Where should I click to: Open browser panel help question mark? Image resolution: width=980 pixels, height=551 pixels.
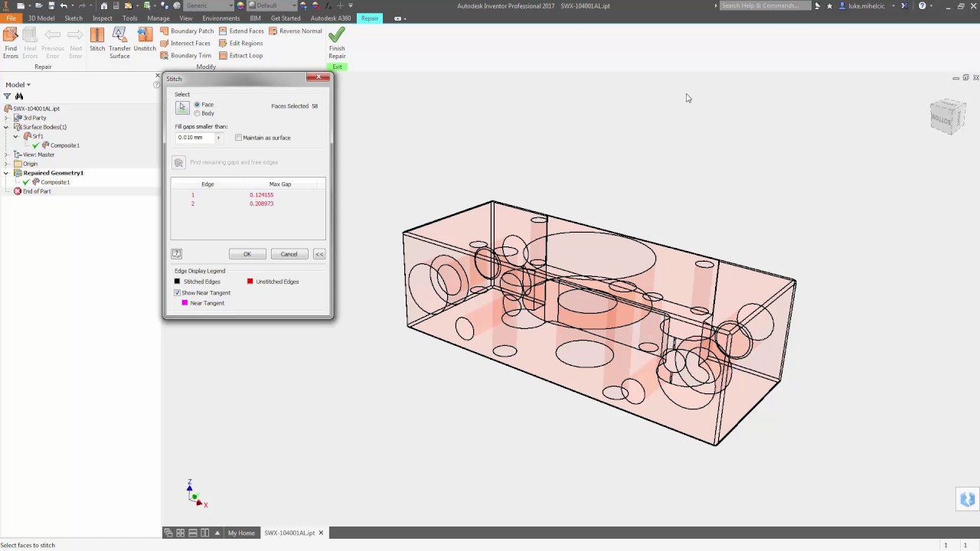[156, 84]
